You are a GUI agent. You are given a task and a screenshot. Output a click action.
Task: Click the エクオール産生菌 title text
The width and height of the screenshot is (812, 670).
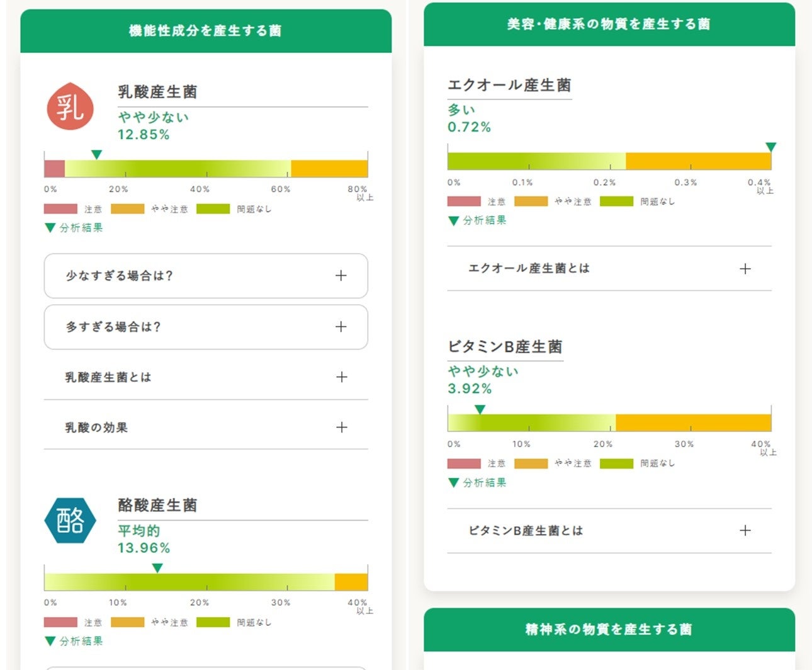[509, 86]
